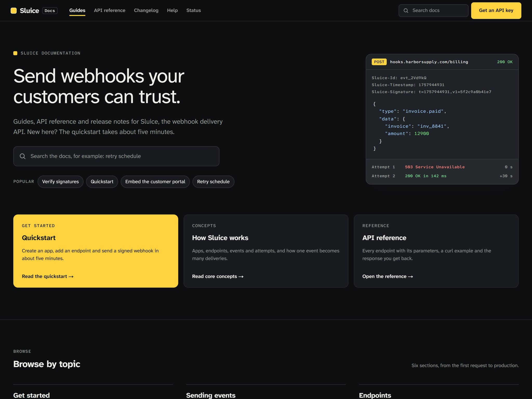Click the How Sluice works heading

(220, 238)
